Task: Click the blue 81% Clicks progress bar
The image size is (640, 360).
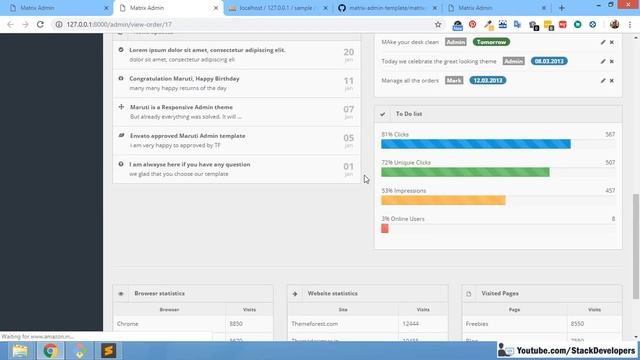Action: pyautogui.click(x=476, y=144)
